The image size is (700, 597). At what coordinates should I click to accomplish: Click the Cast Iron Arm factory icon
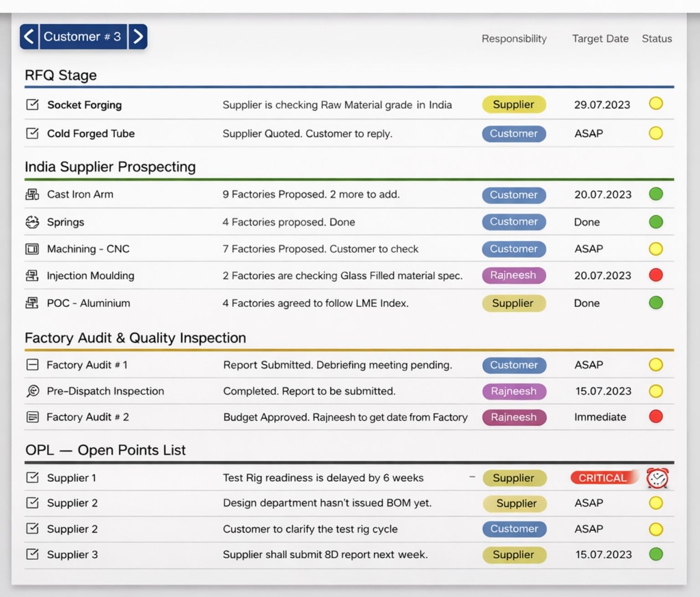[x=32, y=194]
